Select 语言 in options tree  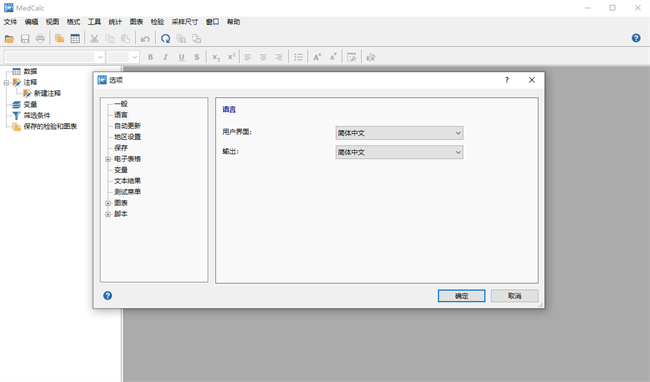(121, 115)
